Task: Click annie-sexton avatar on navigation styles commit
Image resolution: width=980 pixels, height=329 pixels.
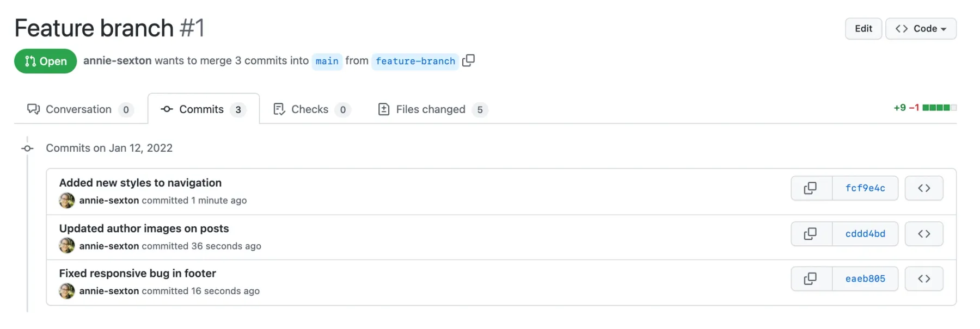Action: click(x=67, y=201)
